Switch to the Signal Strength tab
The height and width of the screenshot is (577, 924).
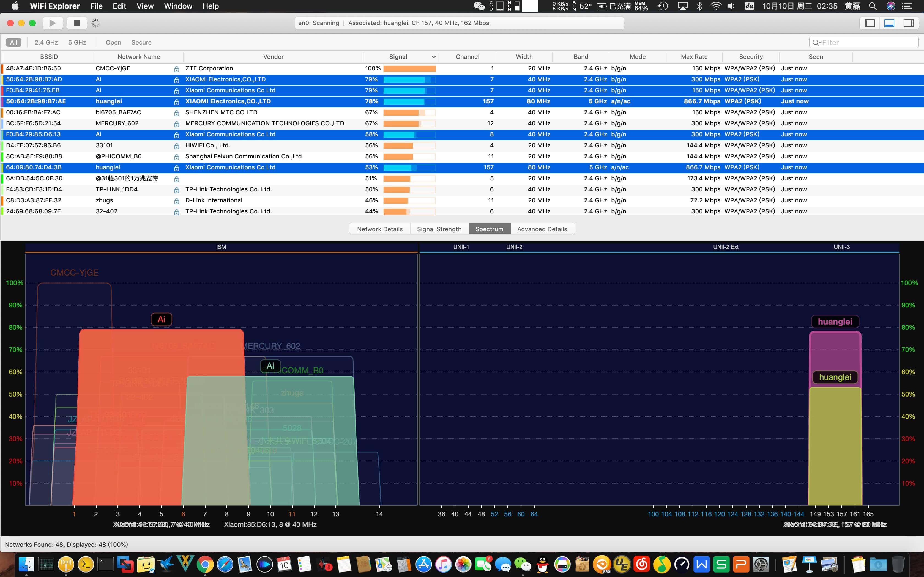coord(439,229)
